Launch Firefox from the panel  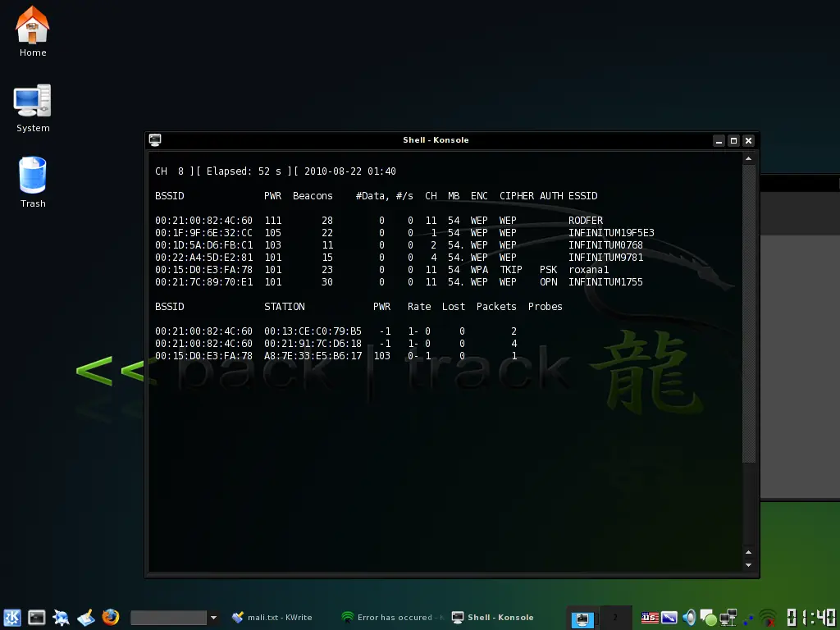tap(111, 617)
